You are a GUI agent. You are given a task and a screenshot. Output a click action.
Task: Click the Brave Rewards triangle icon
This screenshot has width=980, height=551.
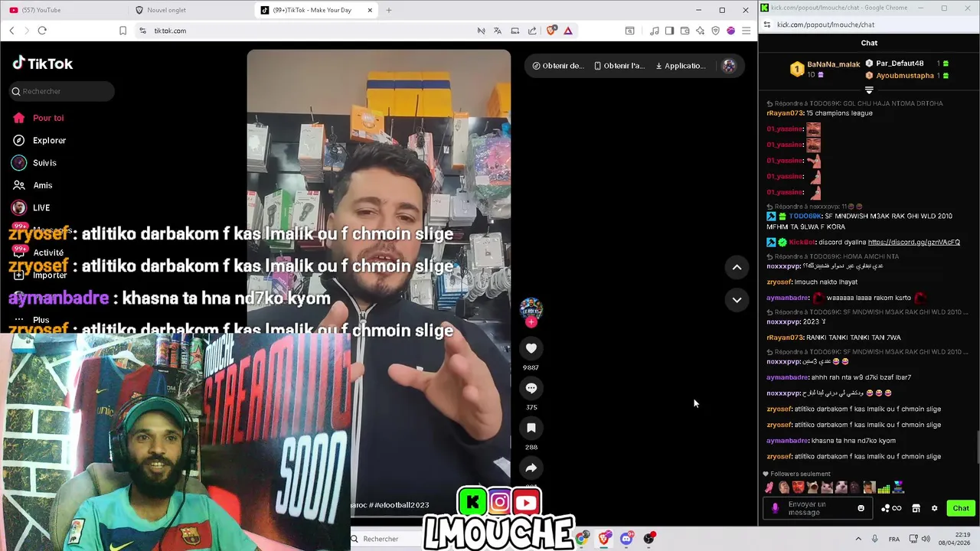[568, 31]
